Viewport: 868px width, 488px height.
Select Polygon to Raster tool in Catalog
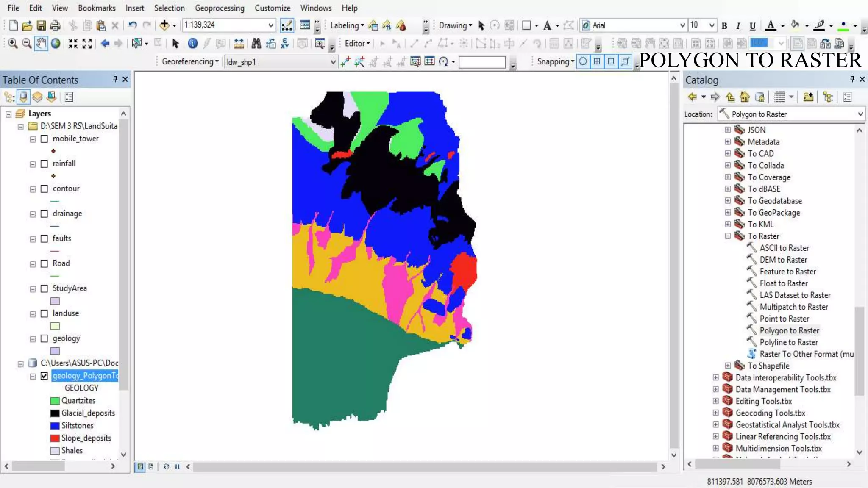pos(789,330)
